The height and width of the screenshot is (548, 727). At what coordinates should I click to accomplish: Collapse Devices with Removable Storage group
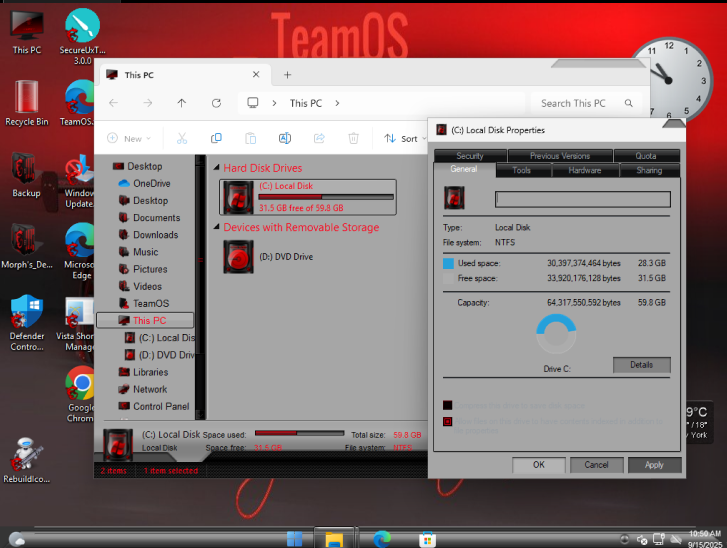(217, 227)
